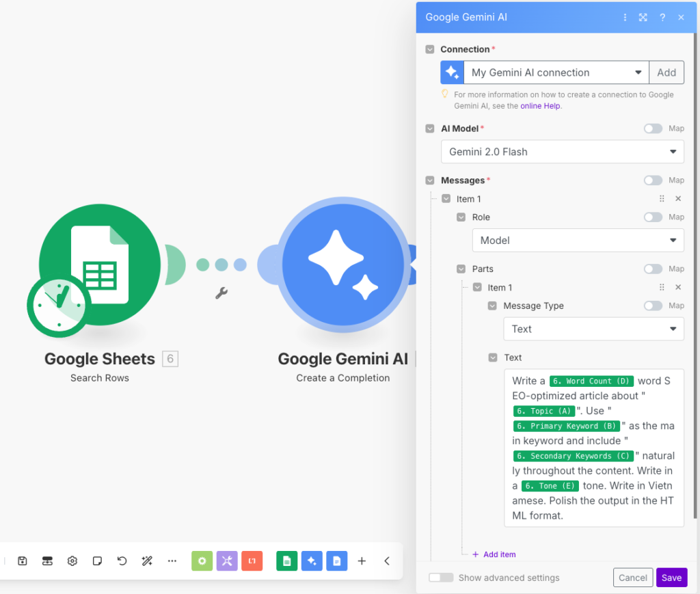Select the Google Gemini AI module on canvas
700x594 pixels.
pos(343,265)
